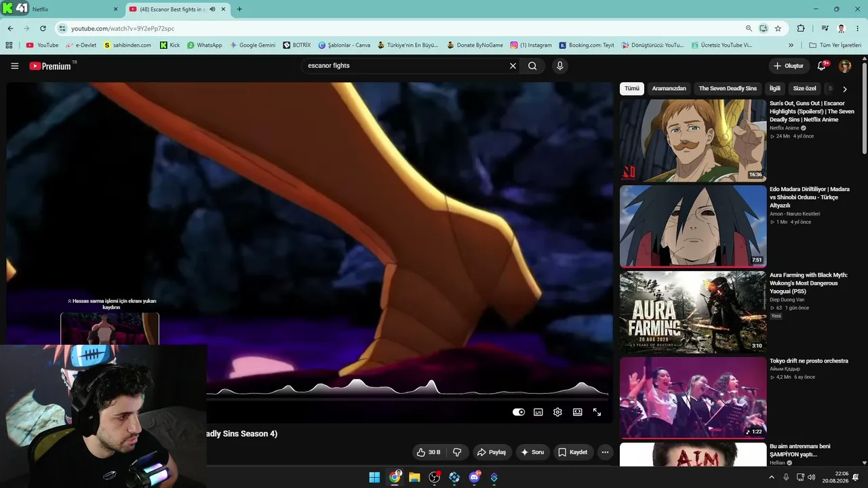Mute the Escanor tab audio icon

[x=212, y=9]
